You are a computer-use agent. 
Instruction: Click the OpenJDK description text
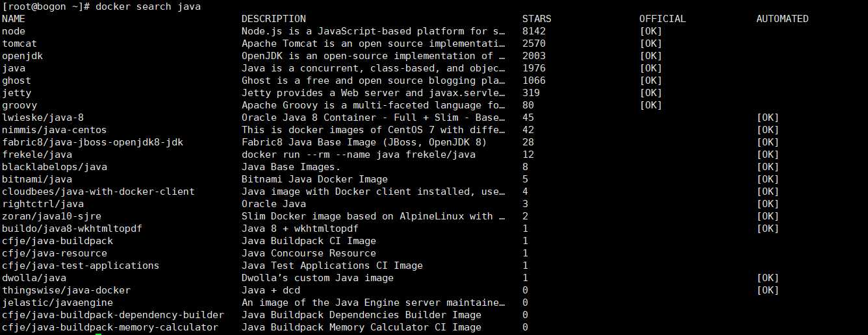[x=374, y=56]
